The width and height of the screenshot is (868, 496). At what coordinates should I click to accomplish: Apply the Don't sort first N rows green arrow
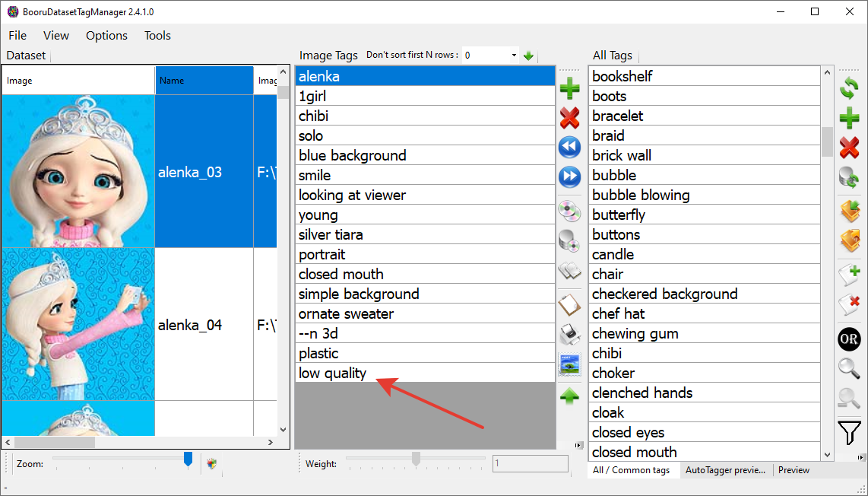pyautogui.click(x=528, y=56)
